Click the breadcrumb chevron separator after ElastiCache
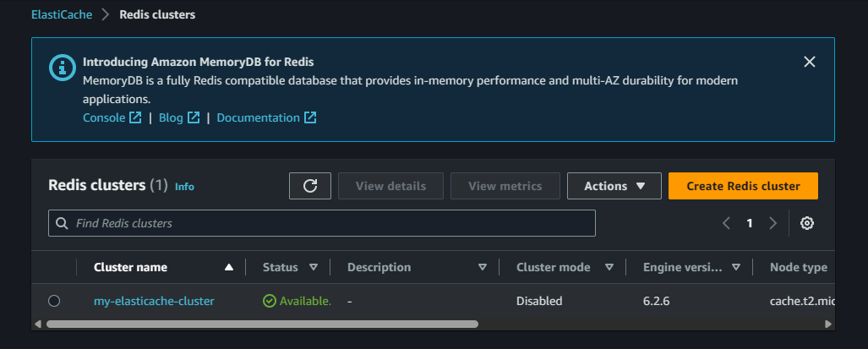Viewport: 868px width, 349px height. click(106, 14)
